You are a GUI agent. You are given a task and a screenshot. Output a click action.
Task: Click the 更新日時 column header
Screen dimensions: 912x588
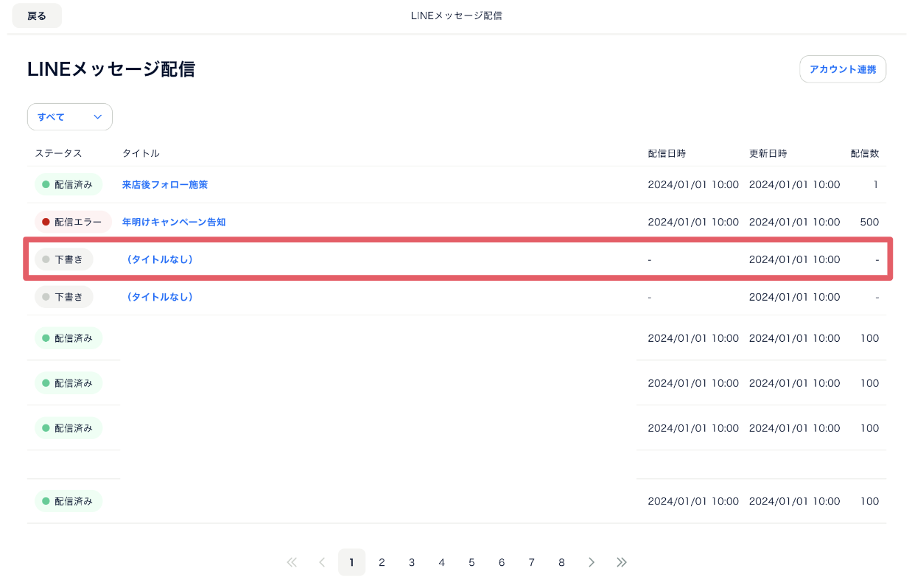pyautogui.click(x=768, y=153)
